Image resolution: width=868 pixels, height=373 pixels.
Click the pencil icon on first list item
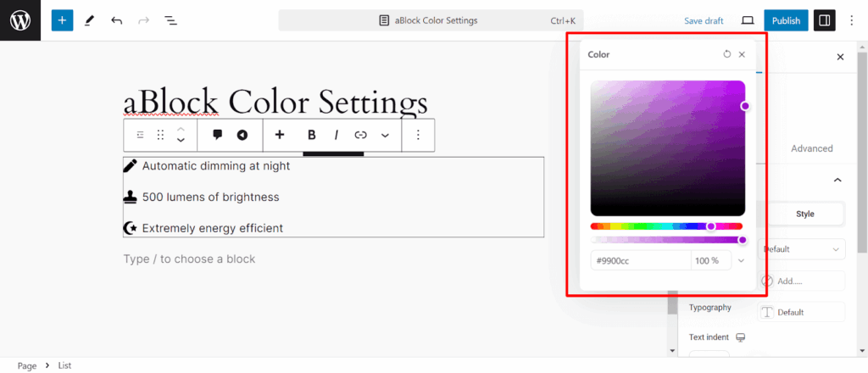click(x=130, y=165)
